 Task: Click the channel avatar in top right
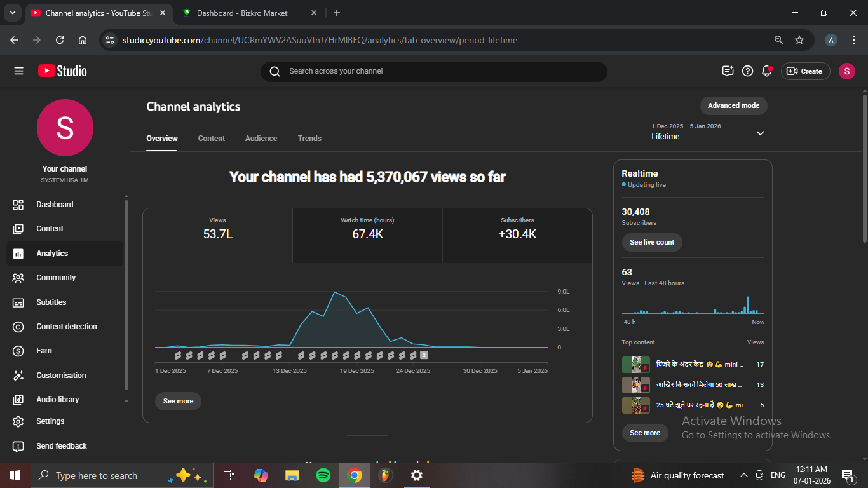846,71
